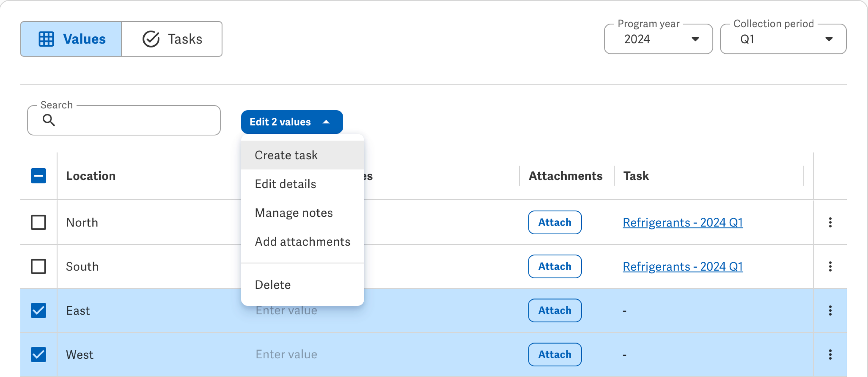Toggle the header select-all checkbox

[x=38, y=176]
